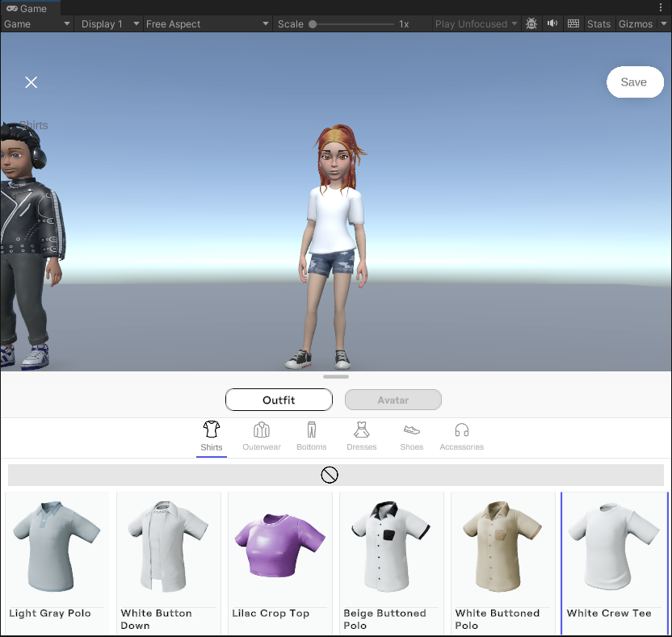Select the Lilac Crop Top thumbnail
The image size is (672, 637).
click(x=279, y=546)
